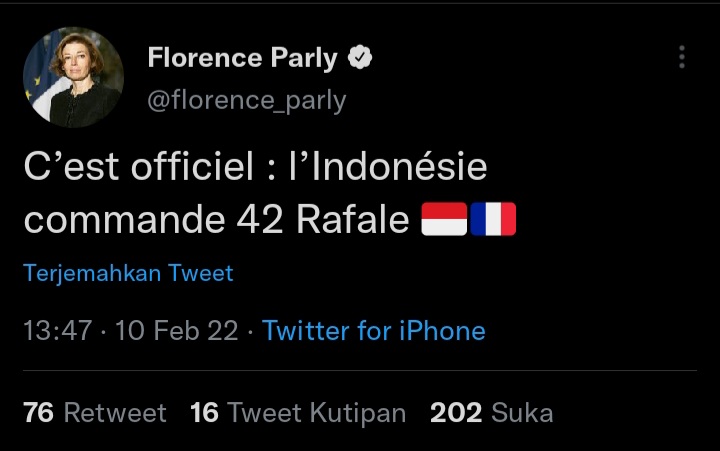Open the @florence_parly handle

pyautogui.click(x=246, y=101)
